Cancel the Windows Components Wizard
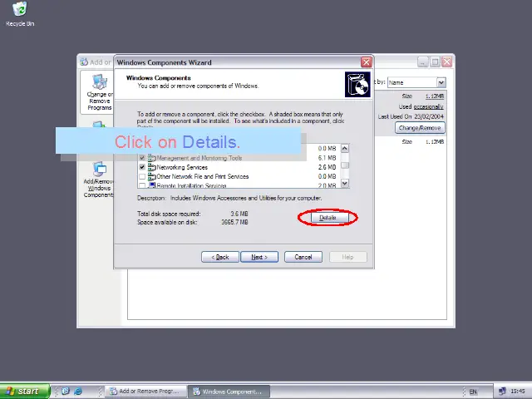Viewport: 532px width, 399px height. 303,257
